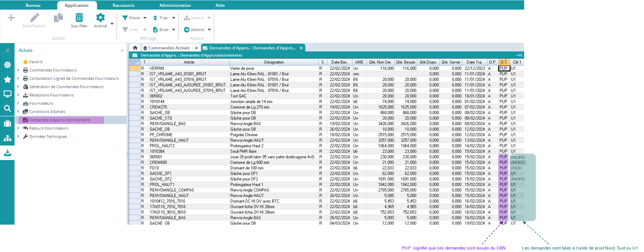Click the monitor icon in sidebar
The height and width of the screenshot is (252, 644).
click(x=7, y=94)
